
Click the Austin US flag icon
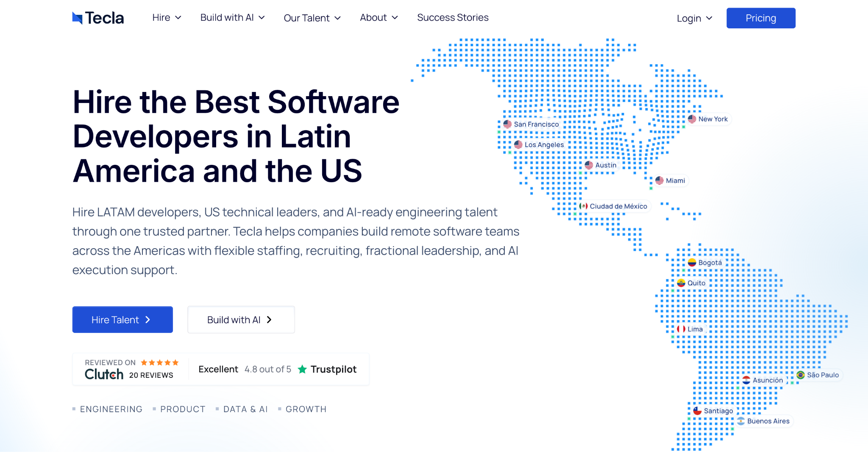pyautogui.click(x=589, y=165)
